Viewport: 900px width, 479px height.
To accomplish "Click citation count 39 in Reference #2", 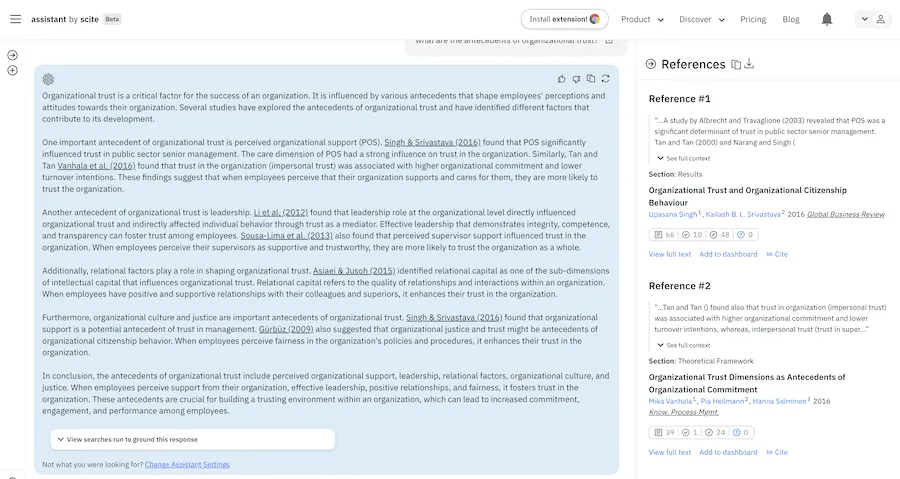I will tap(665, 433).
